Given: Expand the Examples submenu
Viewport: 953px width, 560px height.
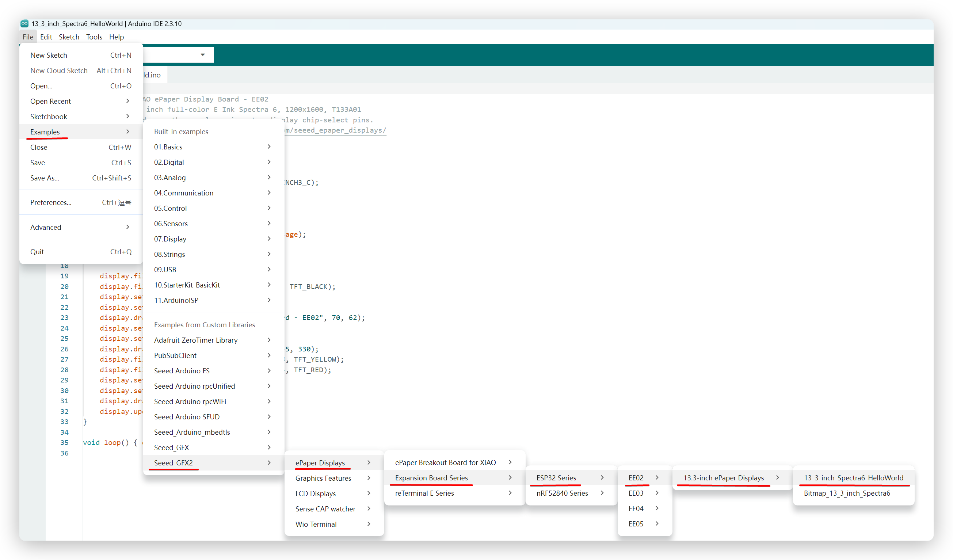Looking at the screenshot, I should tap(81, 132).
